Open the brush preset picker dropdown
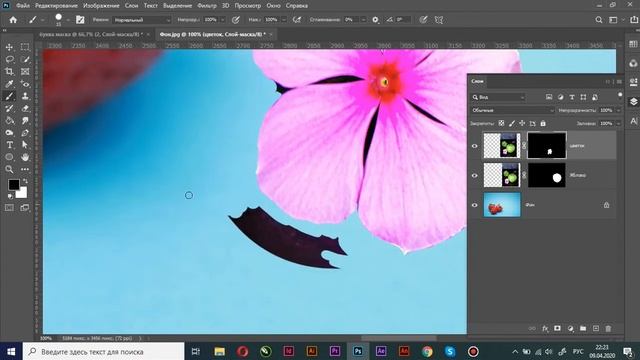 click(x=68, y=20)
